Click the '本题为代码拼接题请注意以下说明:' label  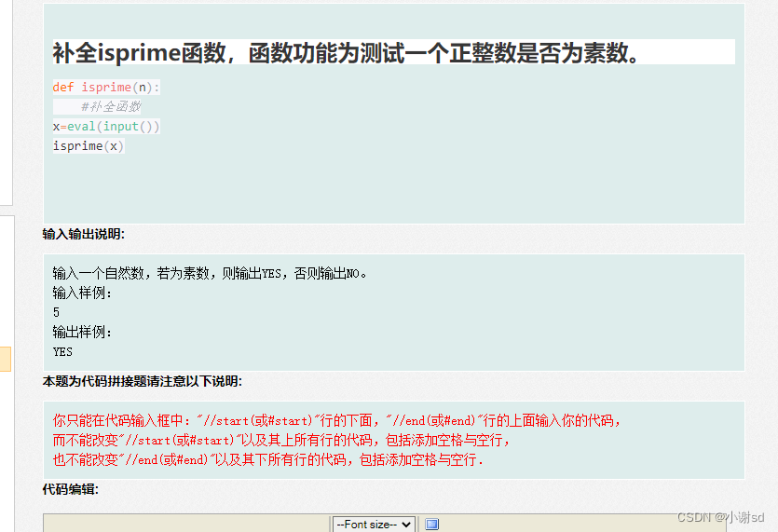pos(143,381)
